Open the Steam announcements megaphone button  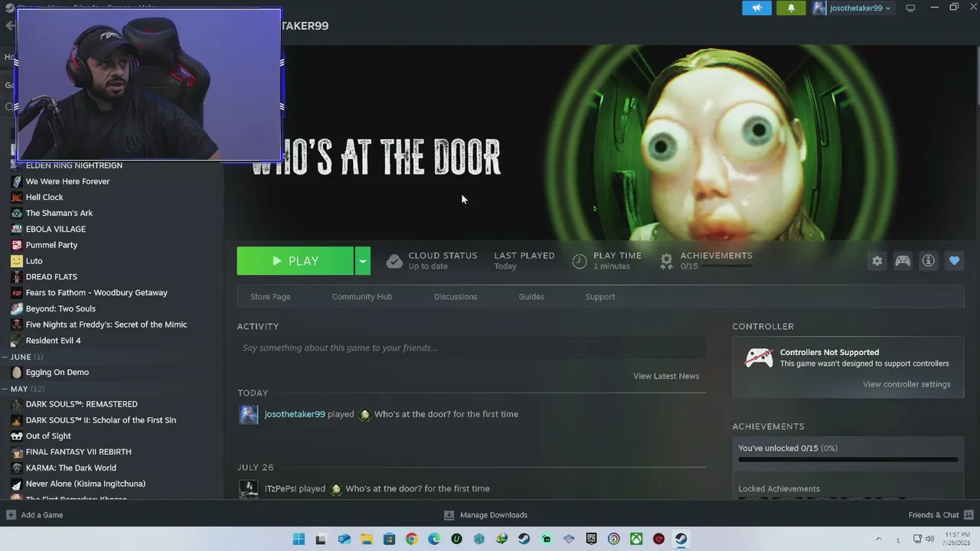click(756, 8)
